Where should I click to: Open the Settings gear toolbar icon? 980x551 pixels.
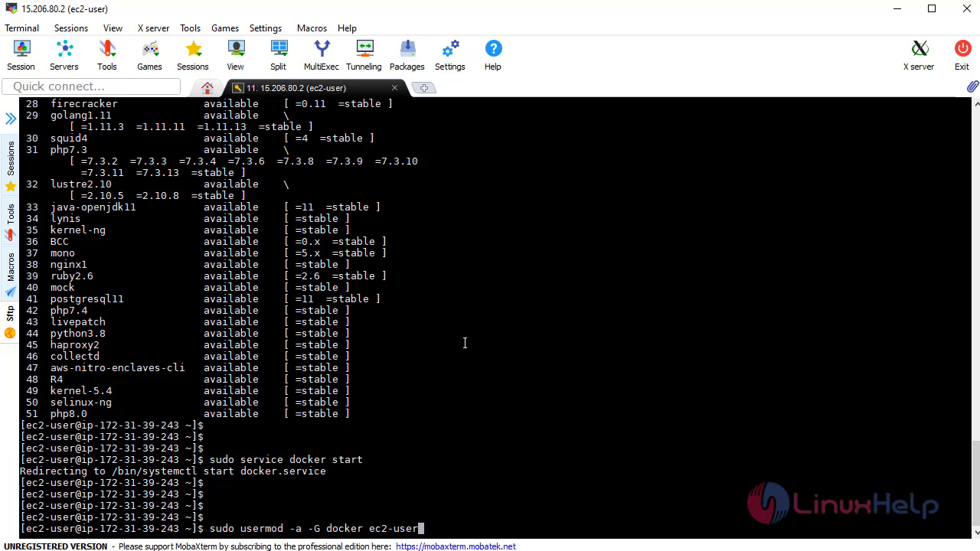[x=450, y=56]
